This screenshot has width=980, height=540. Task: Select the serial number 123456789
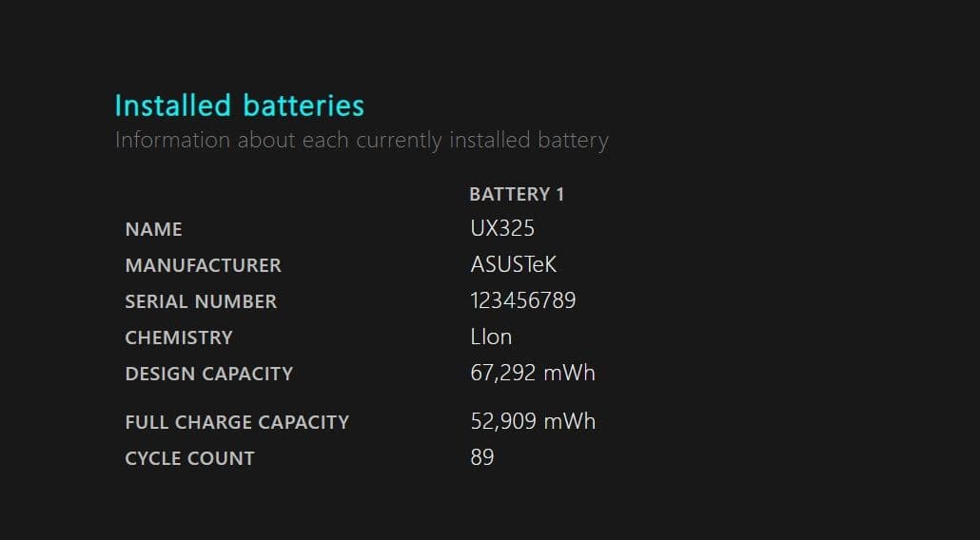523,301
